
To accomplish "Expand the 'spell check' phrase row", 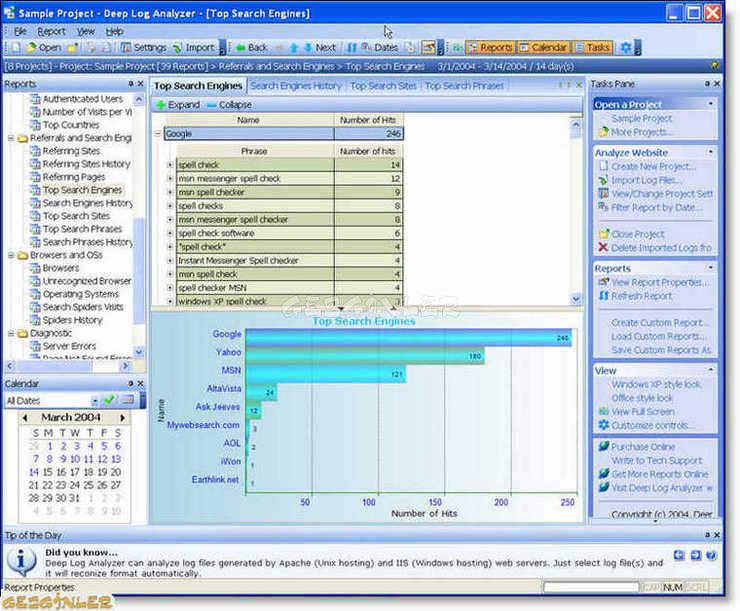I will point(170,165).
